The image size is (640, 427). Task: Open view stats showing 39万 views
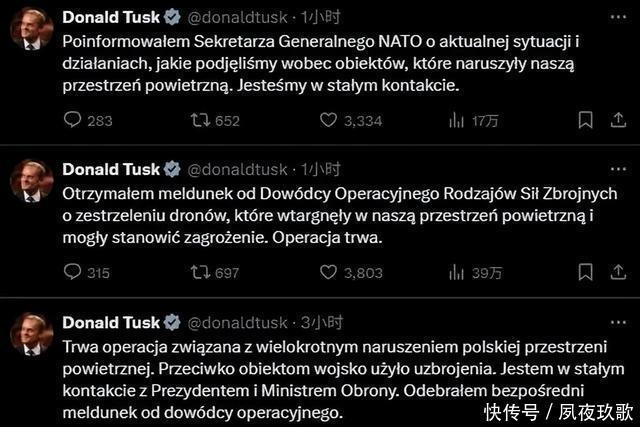point(456,272)
